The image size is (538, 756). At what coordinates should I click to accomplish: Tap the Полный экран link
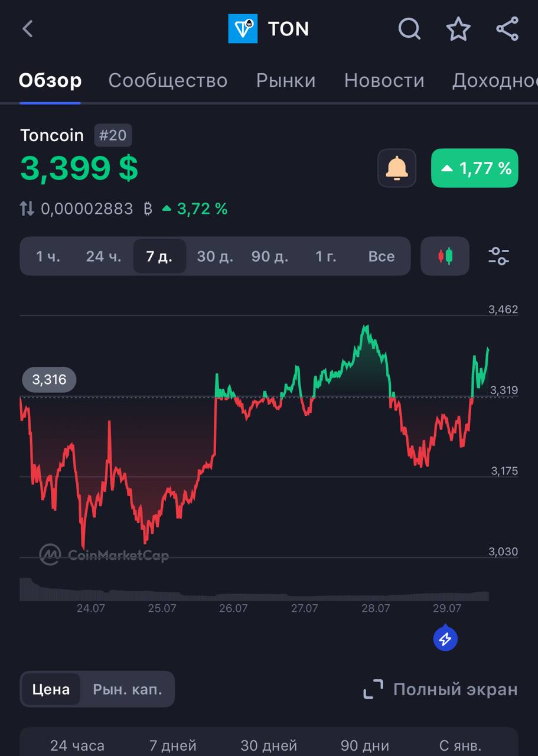(455, 689)
